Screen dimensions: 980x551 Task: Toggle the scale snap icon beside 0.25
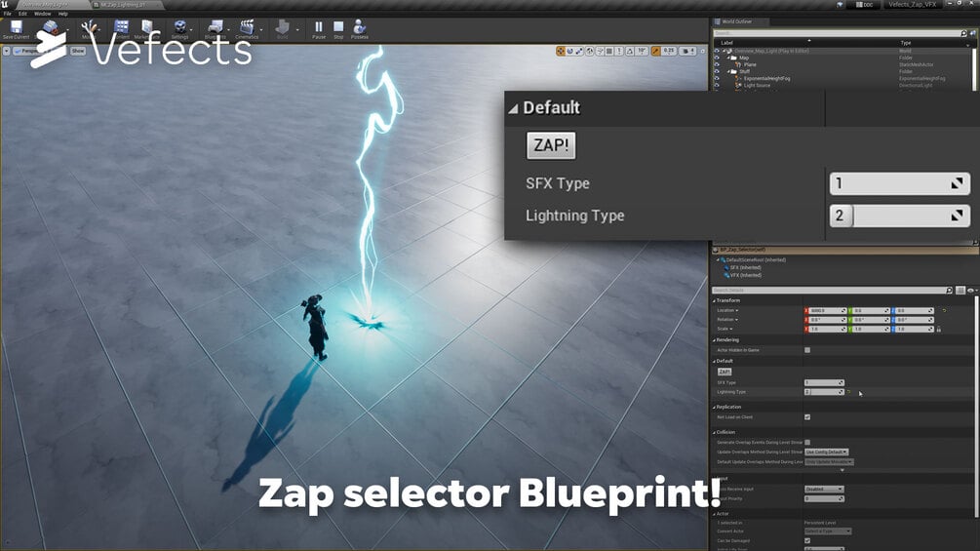click(x=655, y=52)
